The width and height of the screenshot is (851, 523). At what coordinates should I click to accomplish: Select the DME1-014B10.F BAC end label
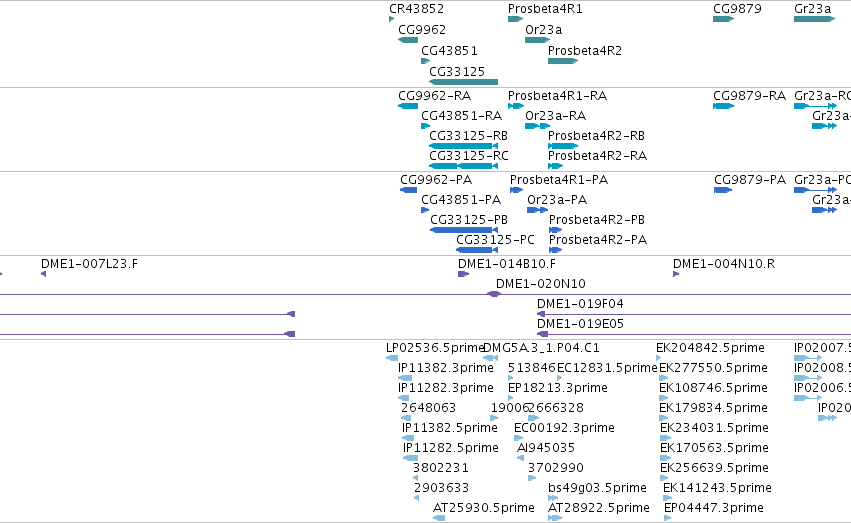(x=507, y=264)
